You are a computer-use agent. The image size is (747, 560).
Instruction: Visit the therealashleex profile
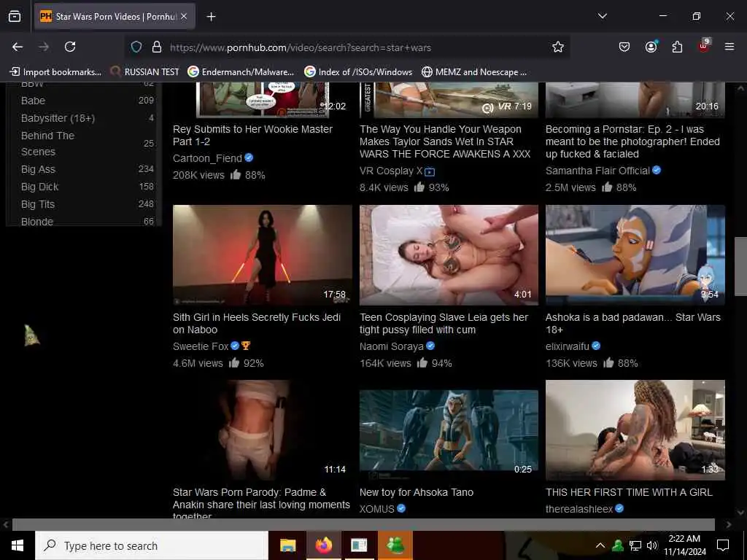579,509
